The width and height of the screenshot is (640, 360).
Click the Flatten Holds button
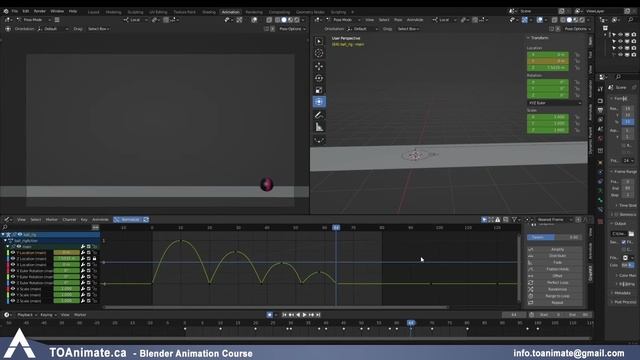(x=554, y=269)
